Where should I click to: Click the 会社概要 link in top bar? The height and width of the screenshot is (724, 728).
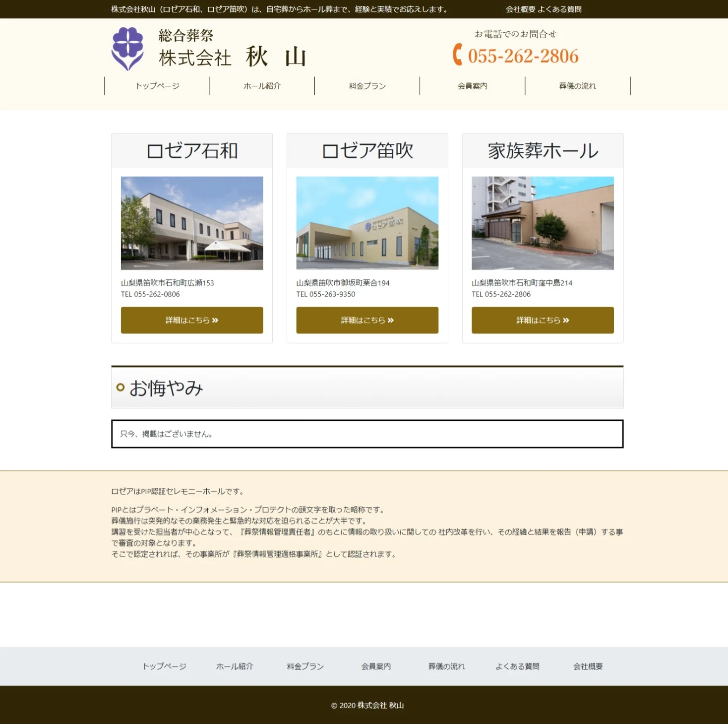tap(520, 9)
